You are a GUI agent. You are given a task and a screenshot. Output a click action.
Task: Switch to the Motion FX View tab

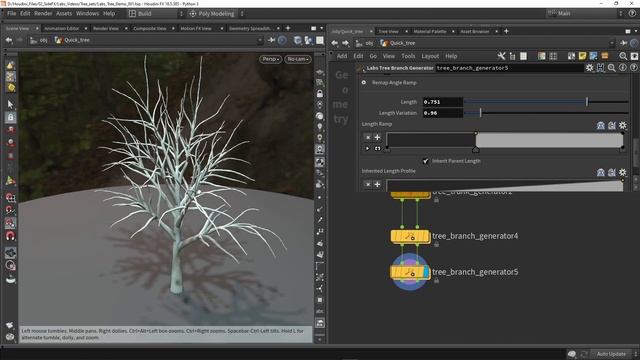tap(196, 29)
